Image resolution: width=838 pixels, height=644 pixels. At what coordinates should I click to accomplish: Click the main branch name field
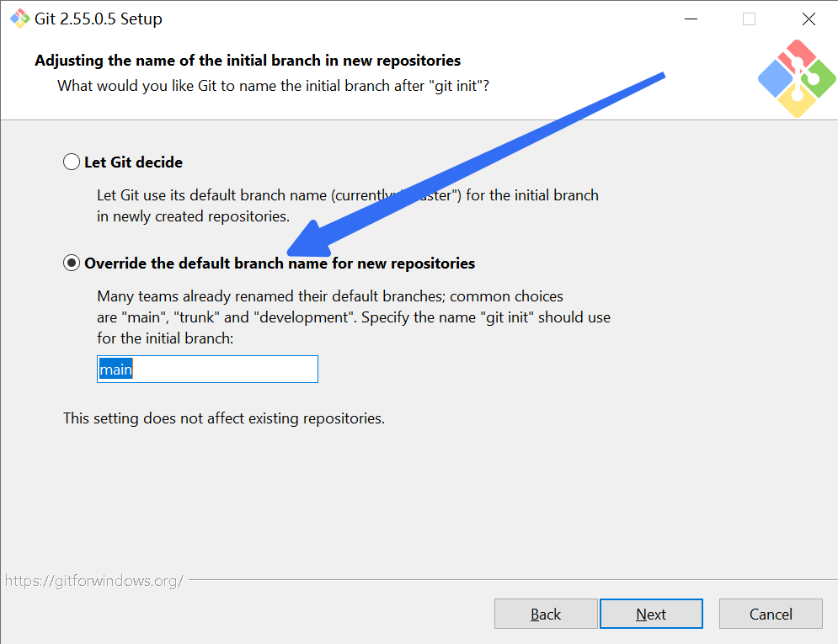(207, 369)
